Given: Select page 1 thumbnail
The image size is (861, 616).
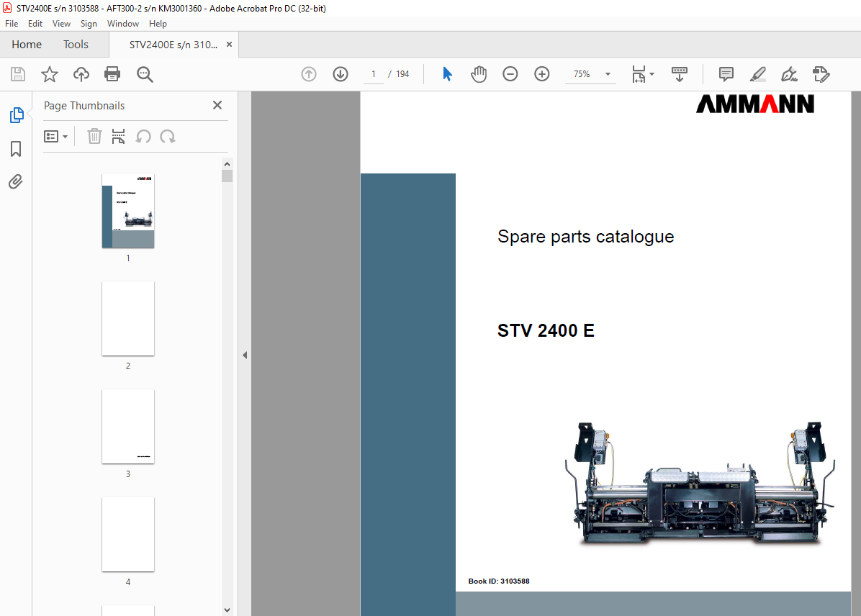Looking at the screenshot, I should [x=128, y=211].
